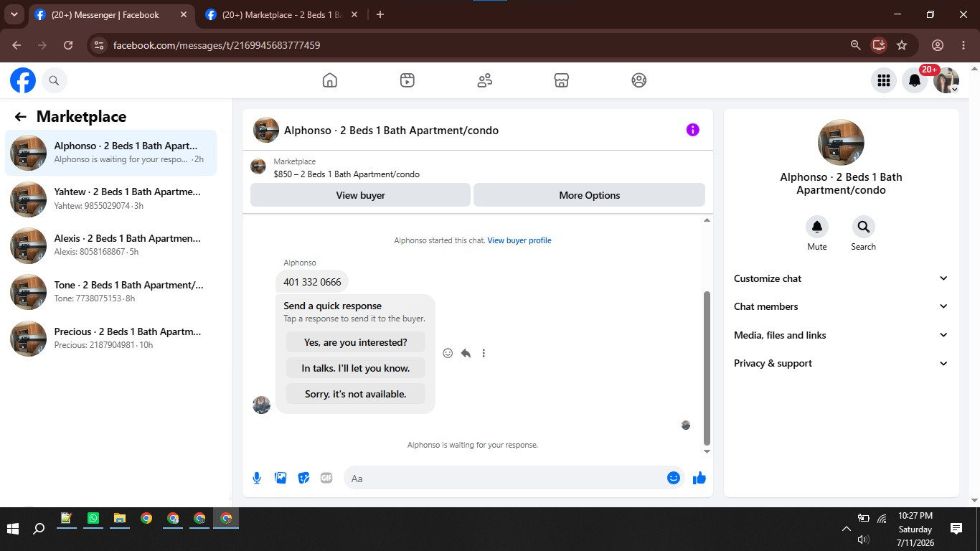The height and width of the screenshot is (551, 980).
Task: Bookmark this page with the star icon
Action: click(x=902, y=45)
